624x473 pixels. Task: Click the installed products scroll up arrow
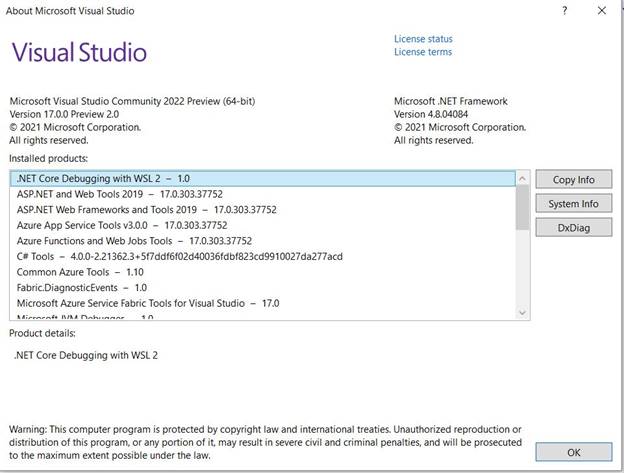pyautogui.click(x=523, y=179)
